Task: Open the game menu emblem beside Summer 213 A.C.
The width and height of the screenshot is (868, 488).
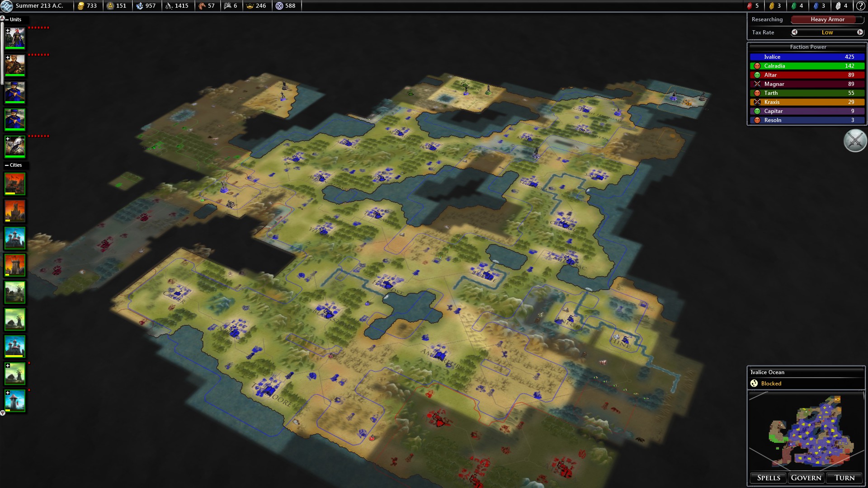Action: [6, 6]
